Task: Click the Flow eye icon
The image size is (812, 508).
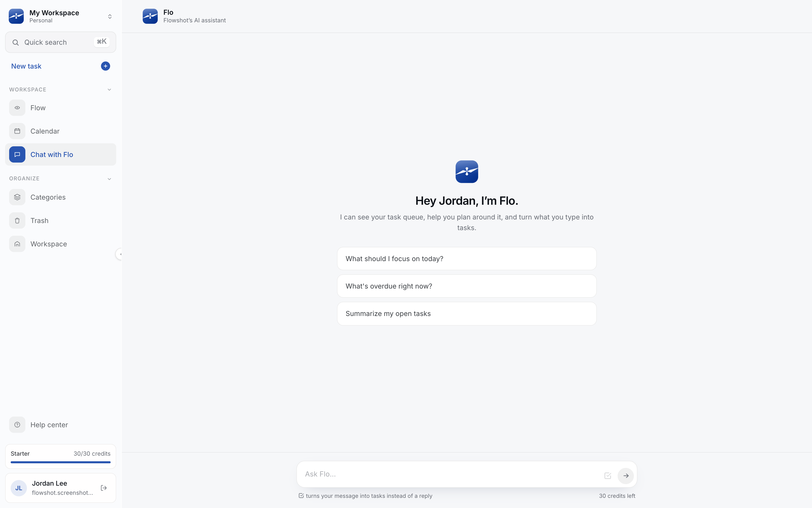Action: tap(17, 108)
